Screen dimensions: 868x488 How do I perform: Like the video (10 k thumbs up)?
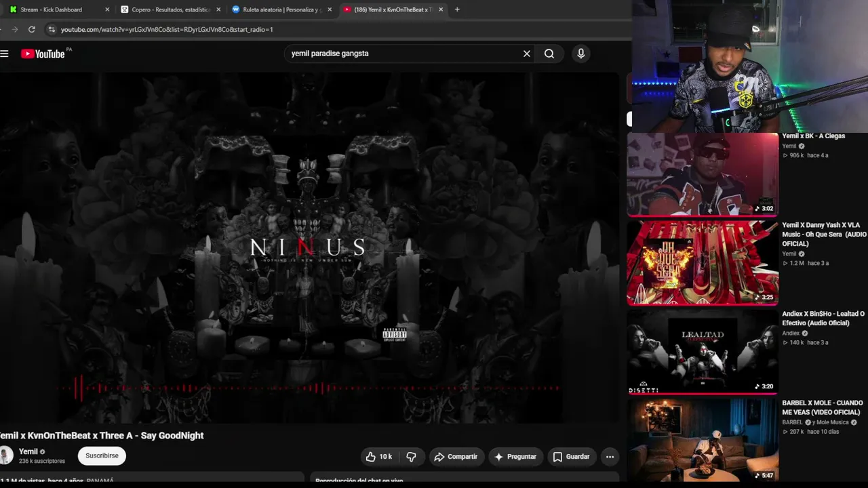[x=379, y=457]
